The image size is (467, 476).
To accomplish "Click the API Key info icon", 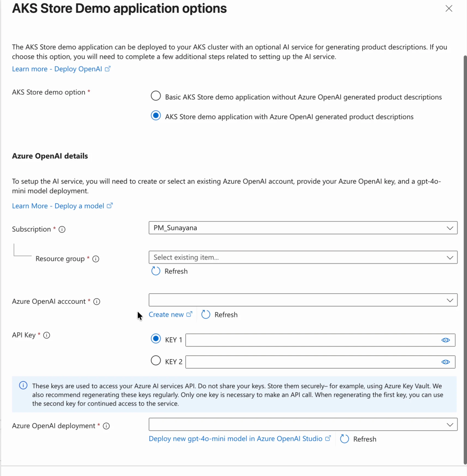I will click(x=47, y=335).
